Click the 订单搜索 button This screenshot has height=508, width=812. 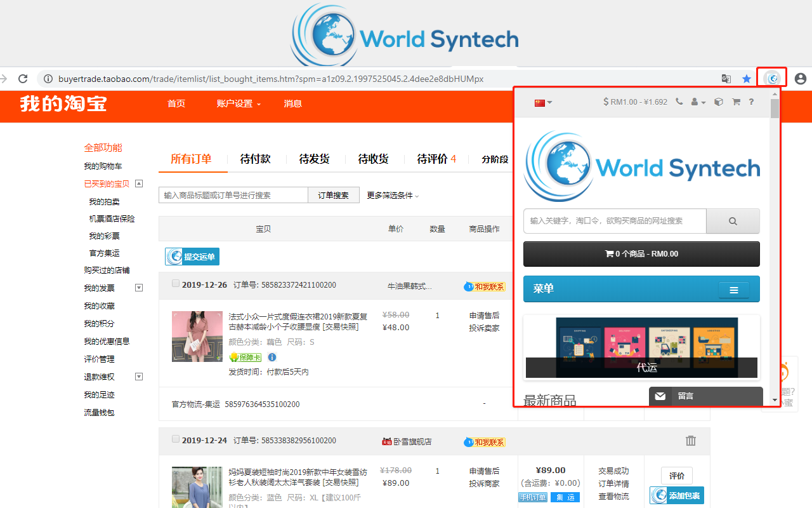[334, 195]
